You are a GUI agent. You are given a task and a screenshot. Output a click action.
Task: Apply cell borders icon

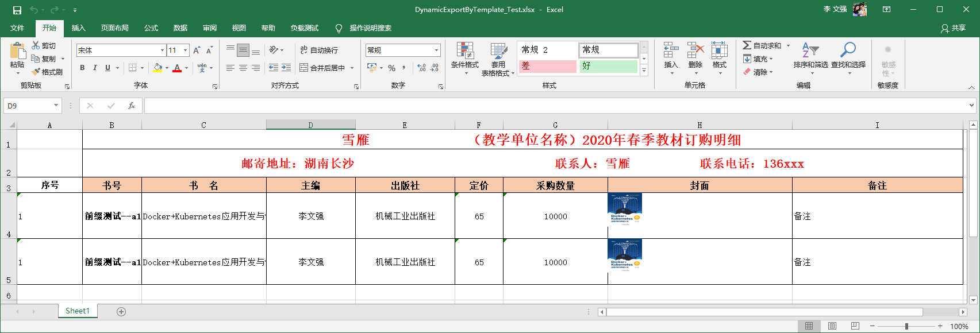tap(133, 68)
